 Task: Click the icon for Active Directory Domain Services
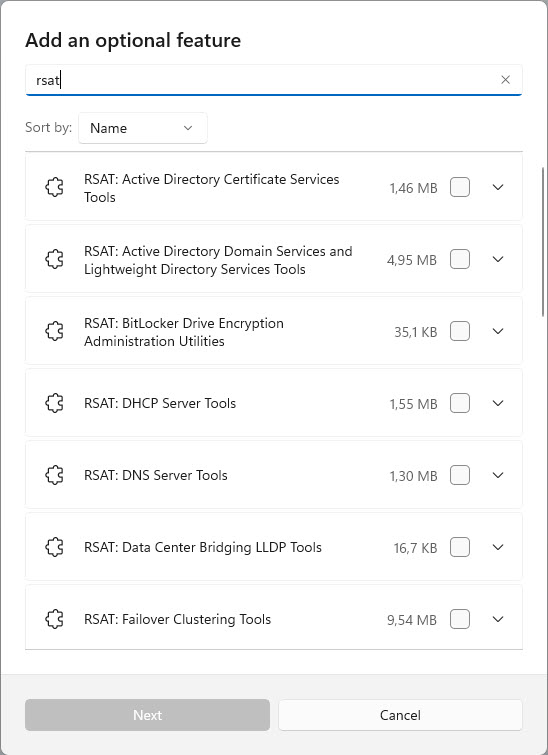[54, 260]
